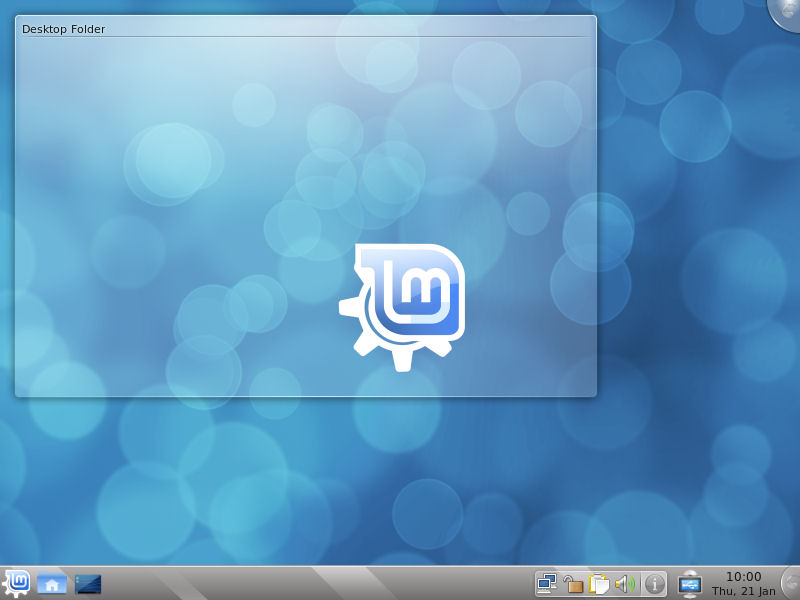
Task: Open the USB device notifier icon
Action: tap(690, 584)
